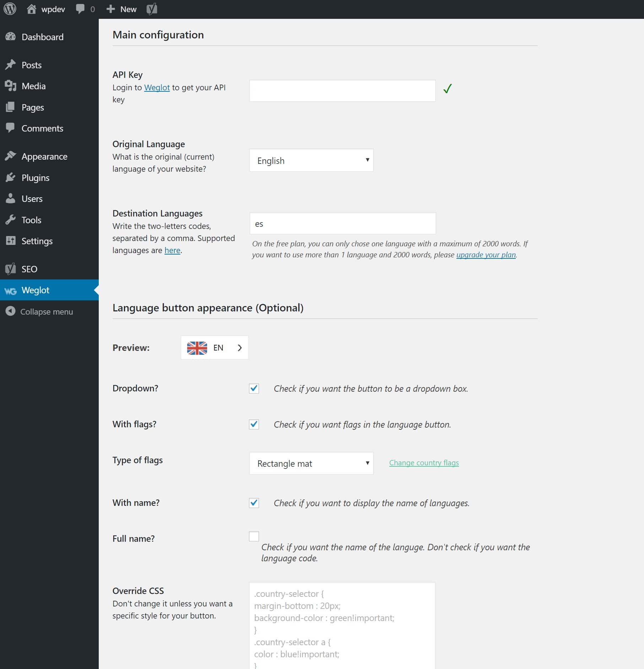644x669 pixels.
Task: Enable the Full name? checkbox
Action: (254, 536)
